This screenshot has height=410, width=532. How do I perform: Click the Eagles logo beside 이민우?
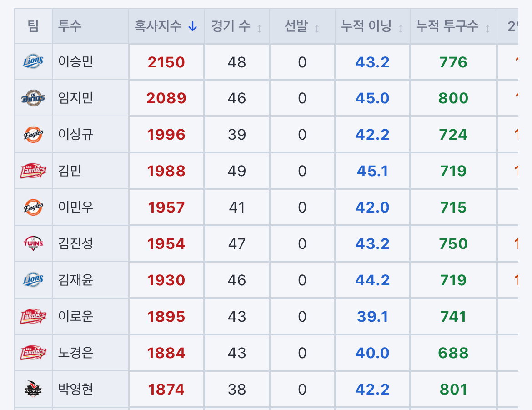pyautogui.click(x=33, y=207)
